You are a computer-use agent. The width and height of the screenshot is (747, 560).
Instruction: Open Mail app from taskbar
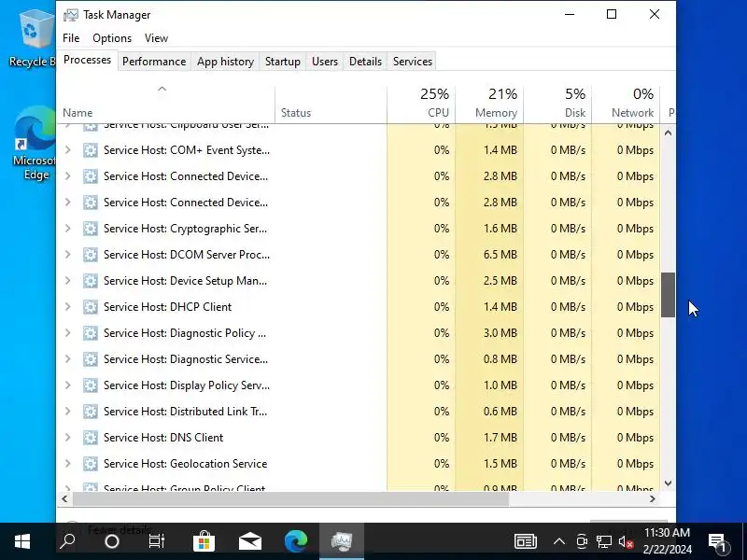pyautogui.click(x=250, y=541)
